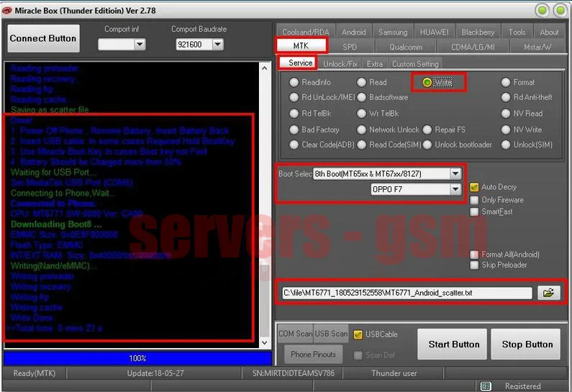Enable the Only Fireware checkbox
This screenshot has height=392, width=572.
click(474, 200)
